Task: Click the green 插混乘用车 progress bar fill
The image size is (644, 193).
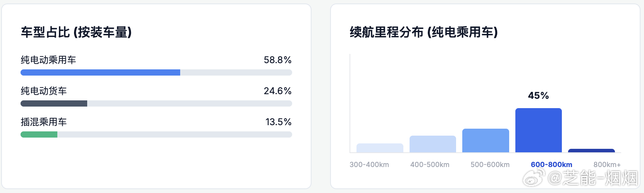Action: [x=39, y=134]
